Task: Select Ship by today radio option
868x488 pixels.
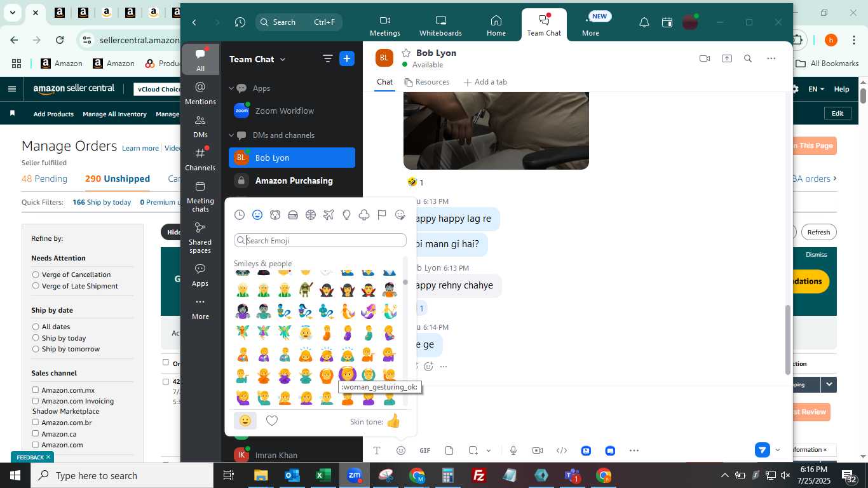Action: tap(36, 338)
